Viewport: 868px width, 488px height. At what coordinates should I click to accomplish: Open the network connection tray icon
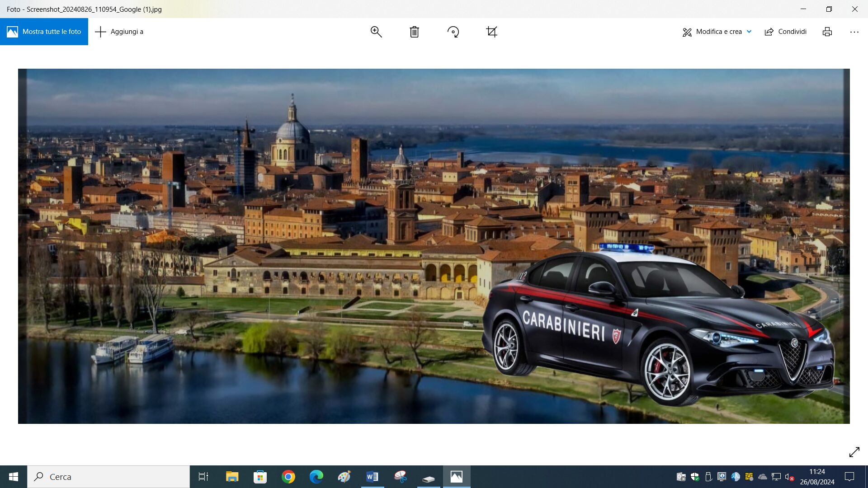tap(776, 477)
